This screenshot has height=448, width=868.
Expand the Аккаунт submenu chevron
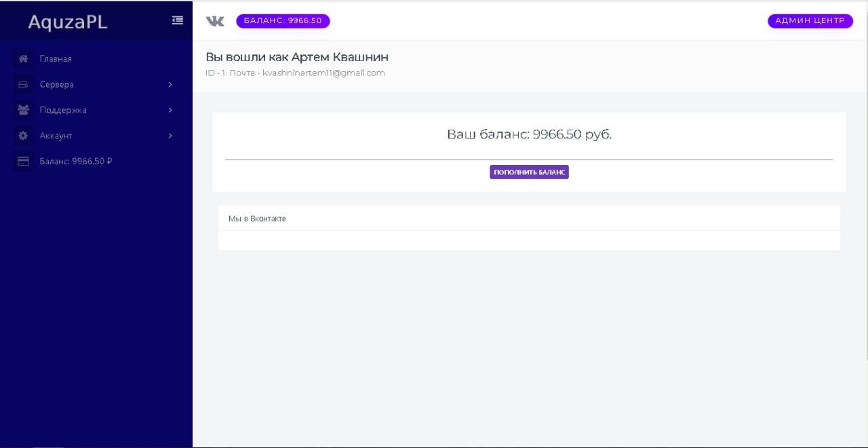click(170, 136)
